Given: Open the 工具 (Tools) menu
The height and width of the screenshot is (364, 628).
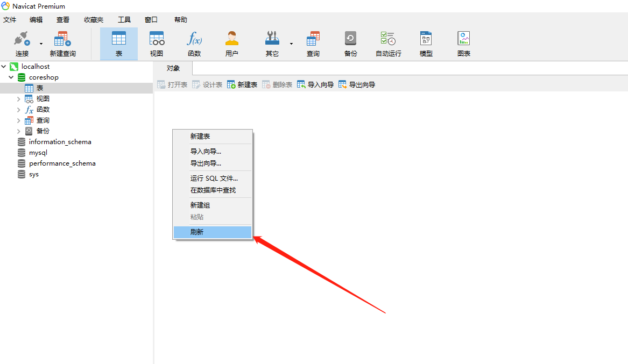Looking at the screenshot, I should tap(124, 20).
